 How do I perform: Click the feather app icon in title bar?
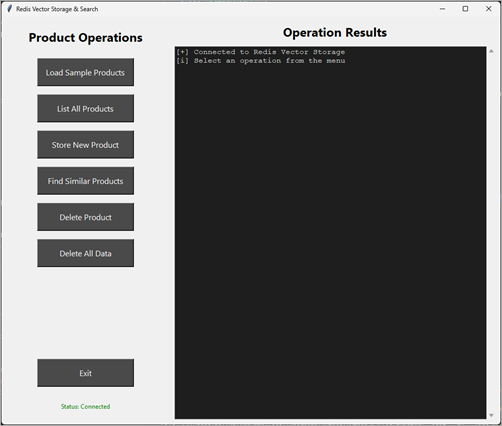[10, 9]
